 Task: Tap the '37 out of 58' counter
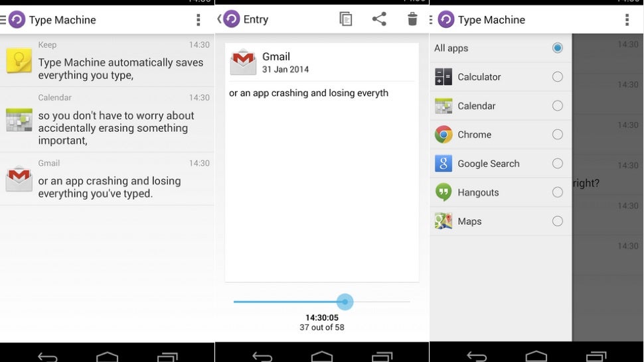click(x=322, y=327)
